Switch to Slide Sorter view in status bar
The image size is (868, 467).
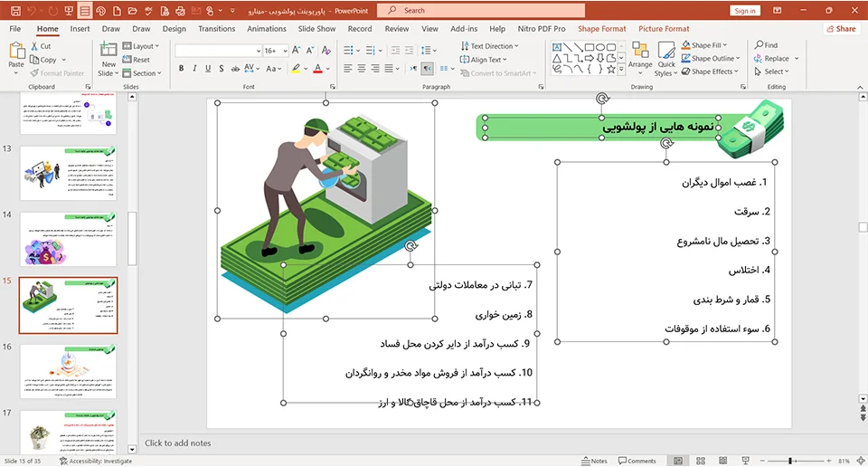[700, 461]
